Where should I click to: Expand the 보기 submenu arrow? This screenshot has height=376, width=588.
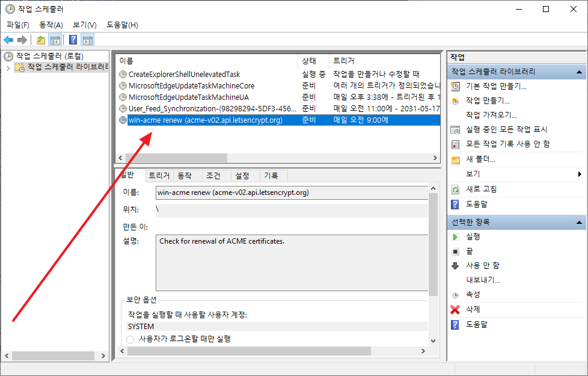click(x=580, y=174)
